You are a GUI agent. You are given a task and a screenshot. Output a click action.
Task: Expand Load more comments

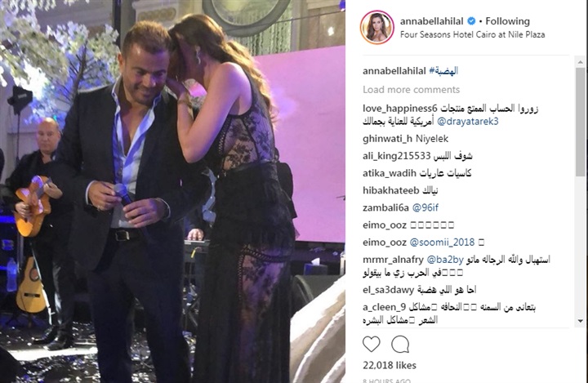pyautogui.click(x=411, y=90)
